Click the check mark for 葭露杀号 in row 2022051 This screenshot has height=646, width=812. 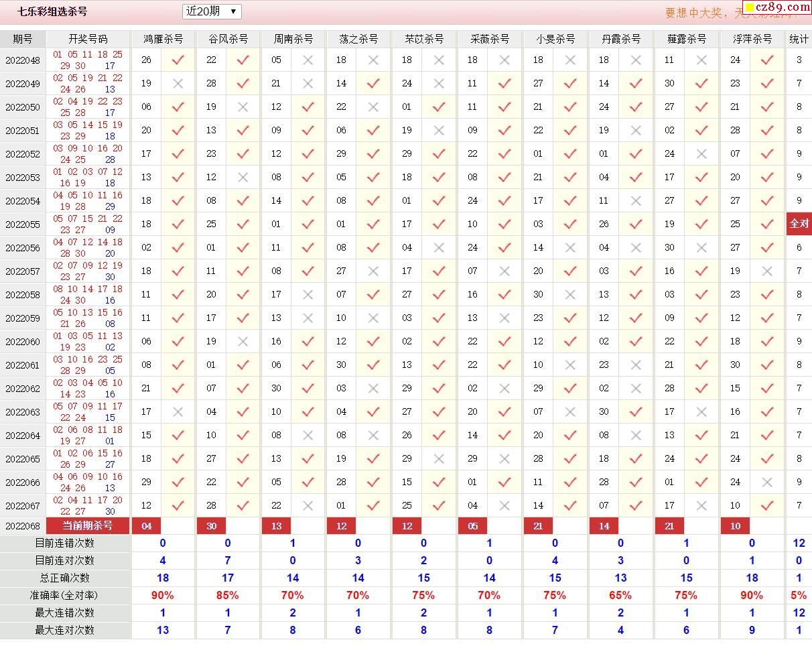pos(701,130)
